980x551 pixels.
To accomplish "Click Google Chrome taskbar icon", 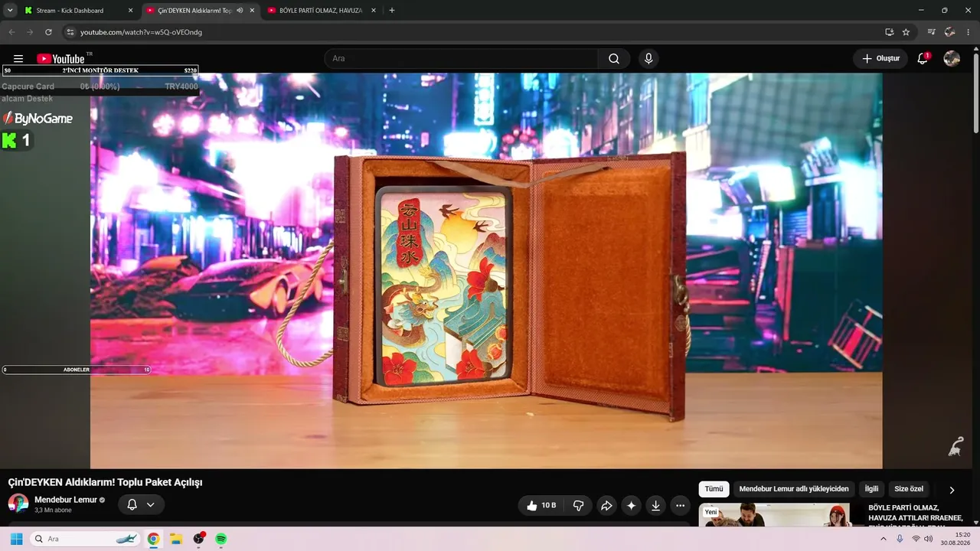I will pos(153,539).
